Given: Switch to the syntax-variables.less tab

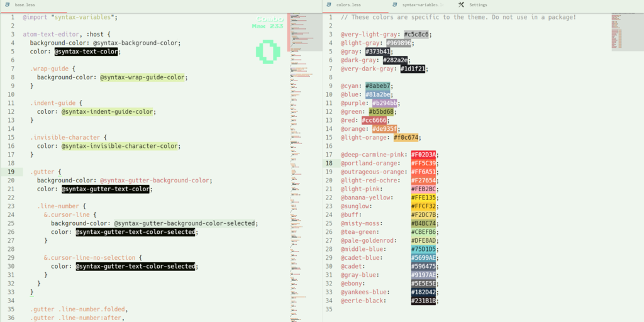Looking at the screenshot, I should coord(423,6).
